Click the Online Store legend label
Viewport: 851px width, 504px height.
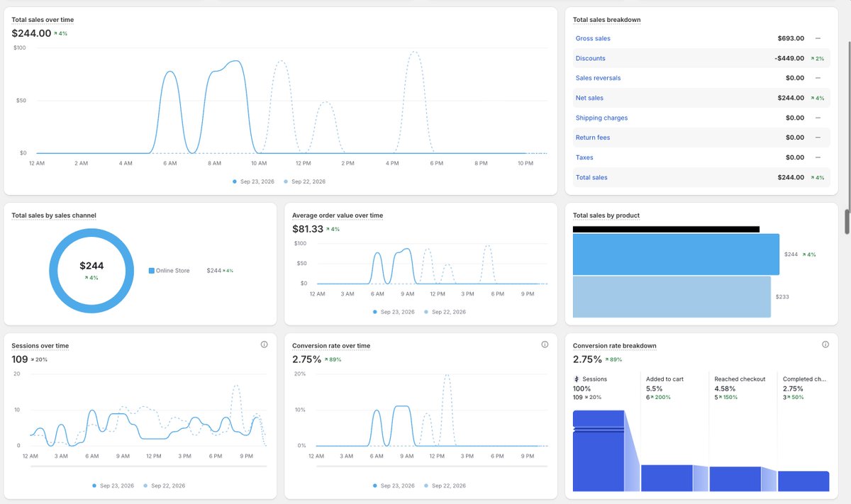coord(172,271)
